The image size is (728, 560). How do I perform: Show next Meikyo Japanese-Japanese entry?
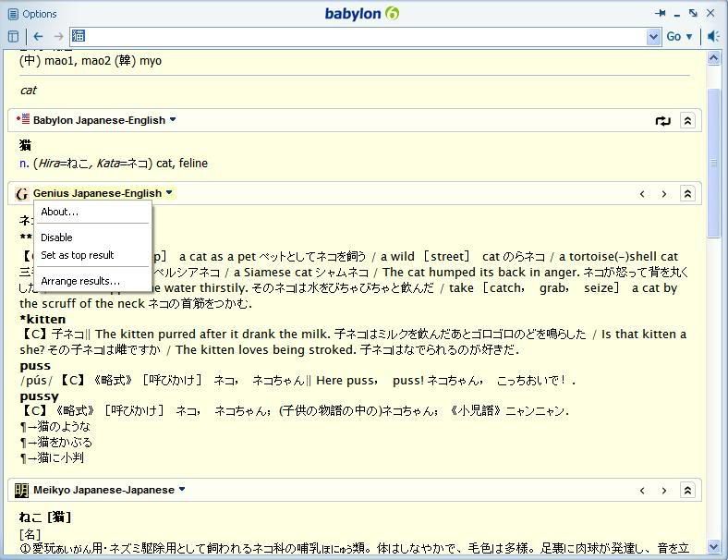point(664,491)
